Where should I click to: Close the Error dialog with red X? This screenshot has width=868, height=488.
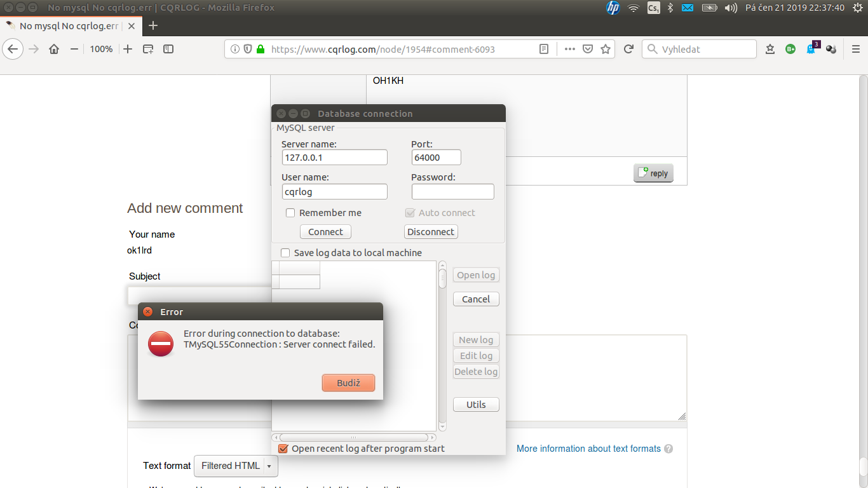click(148, 312)
